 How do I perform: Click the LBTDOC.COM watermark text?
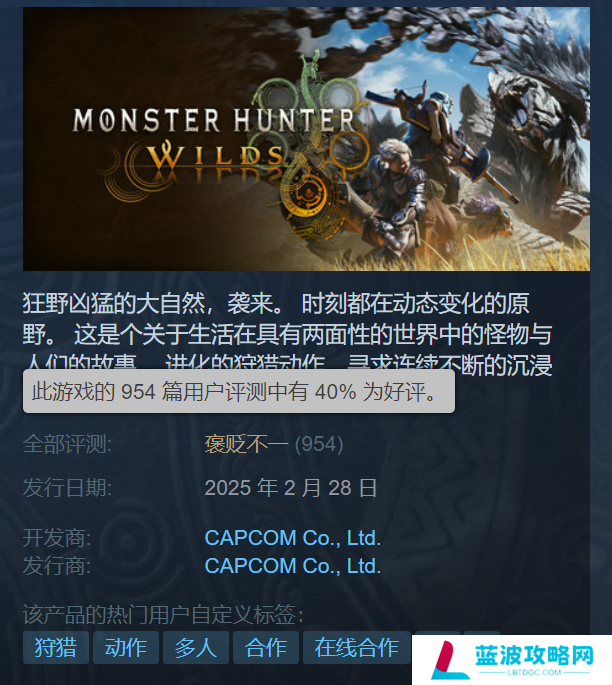click(534, 672)
